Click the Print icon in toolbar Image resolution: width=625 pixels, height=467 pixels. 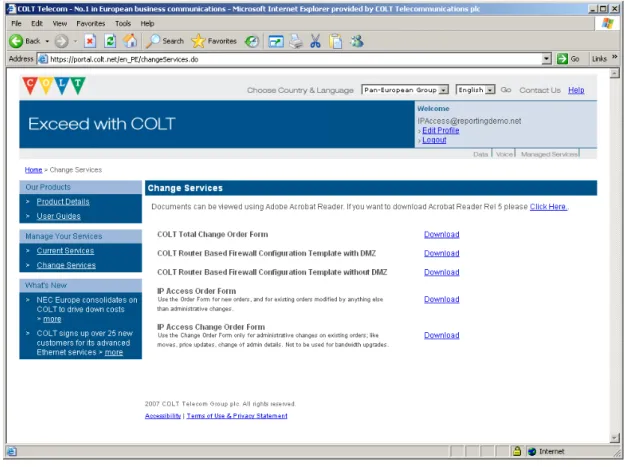pyautogui.click(x=296, y=41)
